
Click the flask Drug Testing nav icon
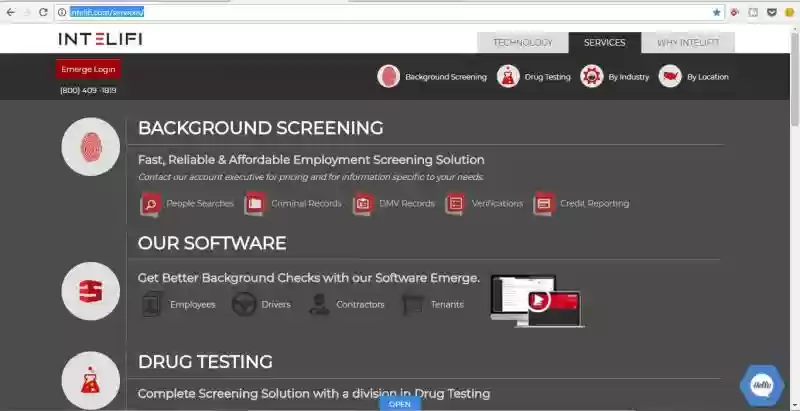click(508, 76)
